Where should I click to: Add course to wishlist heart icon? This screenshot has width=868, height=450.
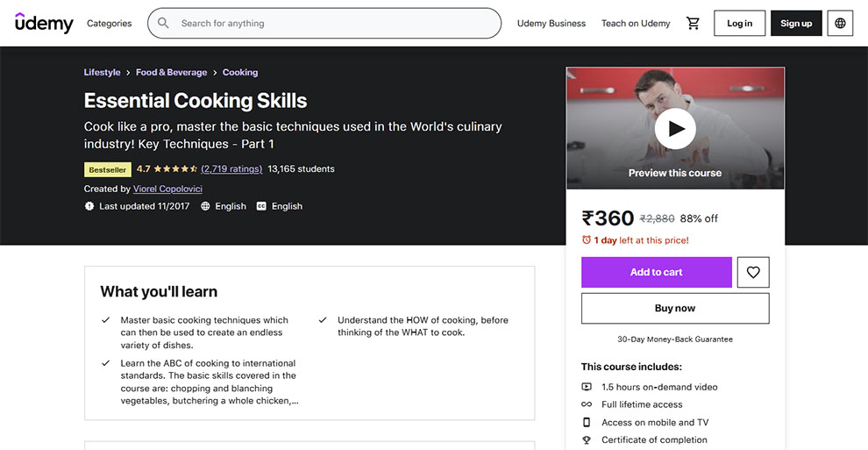pos(753,272)
